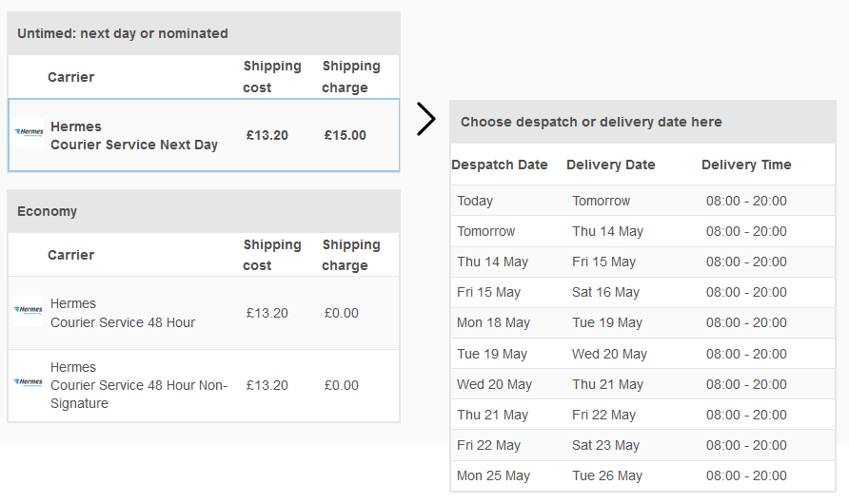Select Hermes Courier Service 48 Hour option
849x504 pixels.
(204, 313)
